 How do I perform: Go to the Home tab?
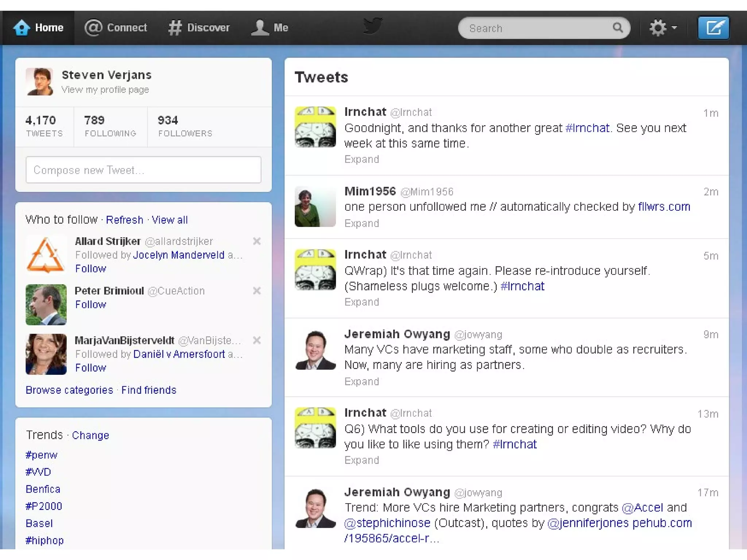(38, 28)
